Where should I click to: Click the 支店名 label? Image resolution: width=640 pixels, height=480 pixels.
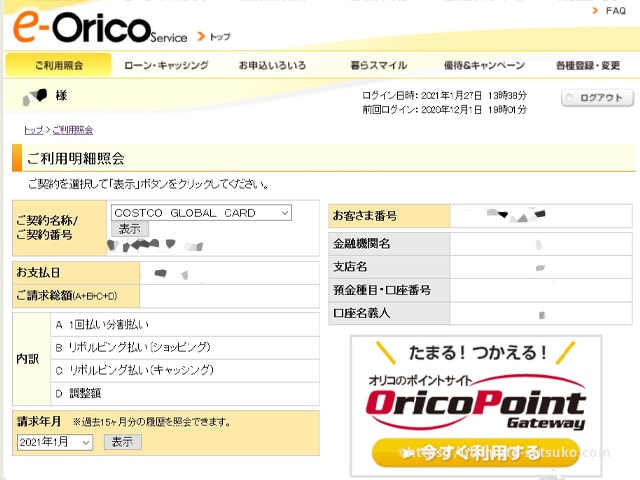pos(350,267)
